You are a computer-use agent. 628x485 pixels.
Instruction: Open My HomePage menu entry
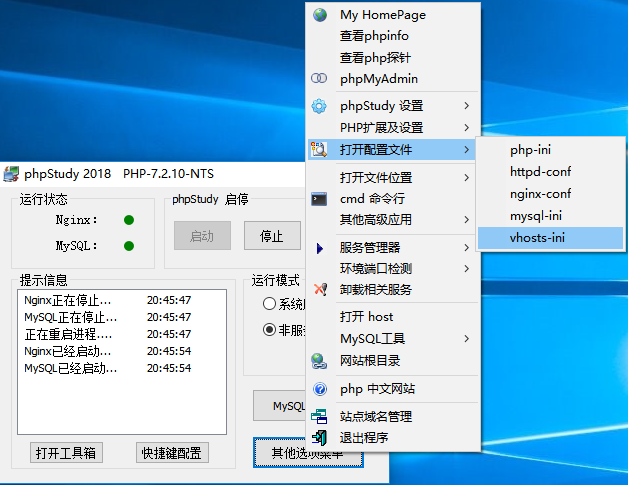coord(393,15)
